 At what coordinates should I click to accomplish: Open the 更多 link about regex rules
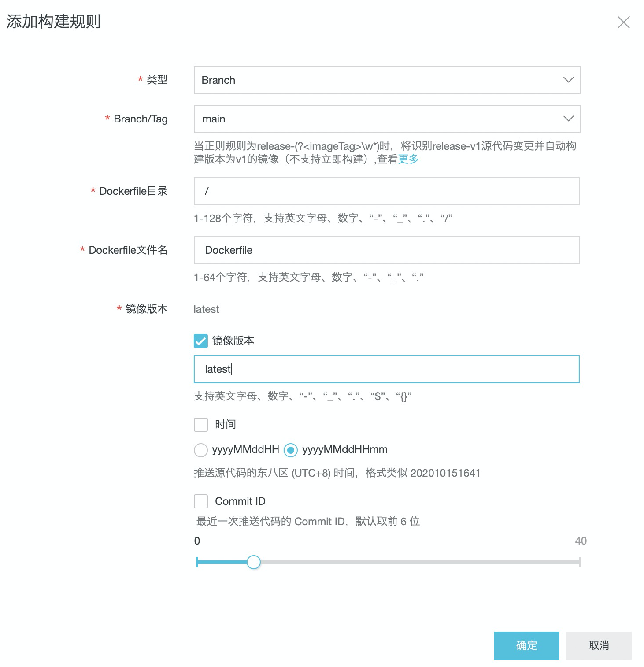click(x=408, y=159)
